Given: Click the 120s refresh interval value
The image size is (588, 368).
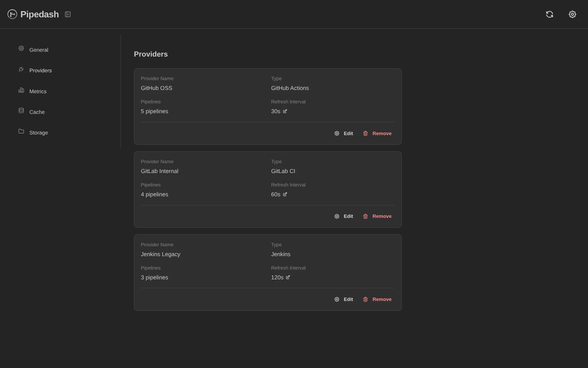Looking at the screenshot, I should pyautogui.click(x=277, y=277).
